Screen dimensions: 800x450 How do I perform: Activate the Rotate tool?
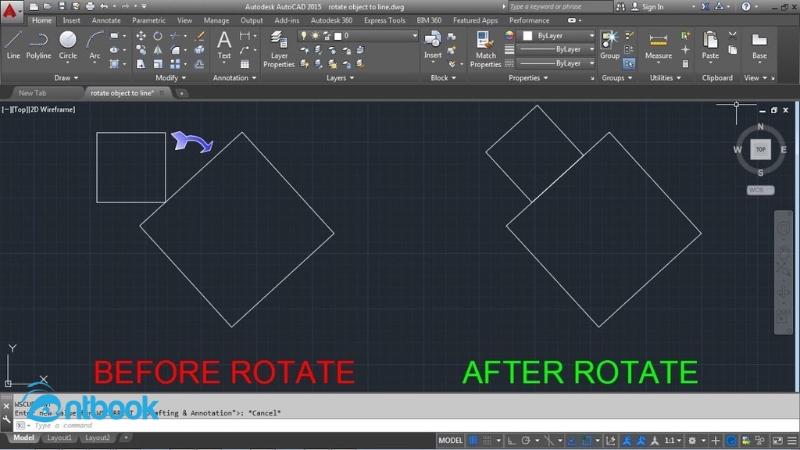coord(158,36)
